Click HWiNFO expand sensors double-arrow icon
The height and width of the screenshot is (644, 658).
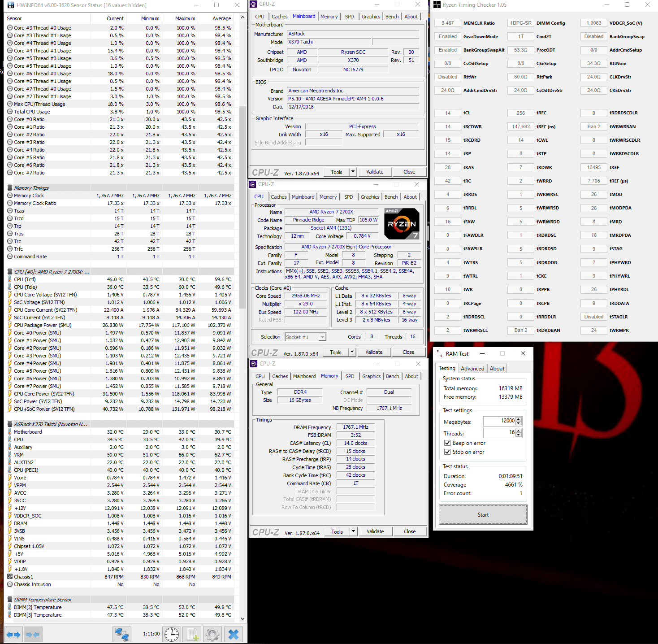pos(13,635)
